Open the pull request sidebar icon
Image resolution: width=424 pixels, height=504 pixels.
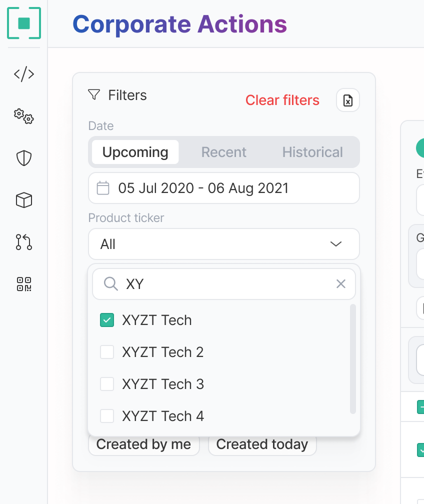[24, 241]
